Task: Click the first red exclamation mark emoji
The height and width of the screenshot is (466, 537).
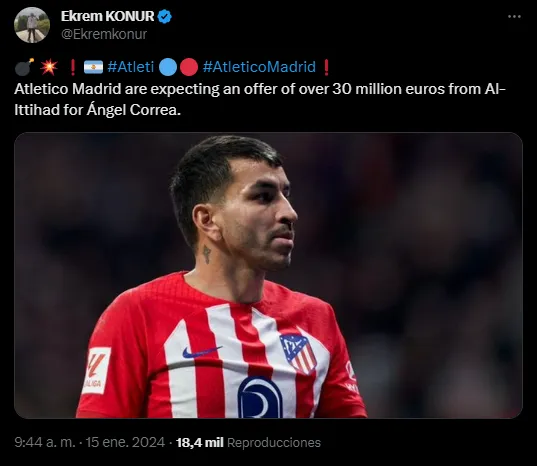Action: coord(72,67)
